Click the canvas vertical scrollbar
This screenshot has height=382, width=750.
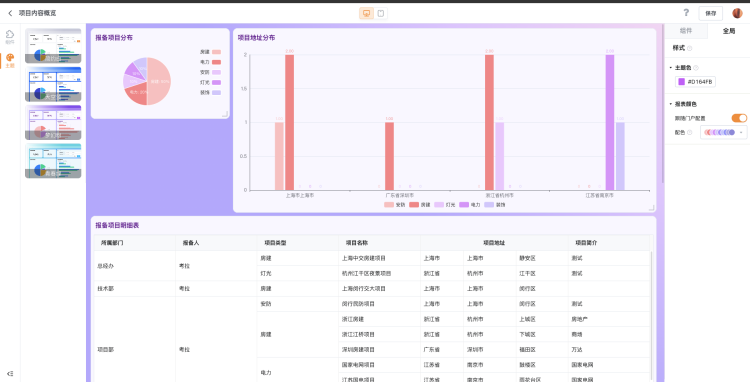(662, 103)
